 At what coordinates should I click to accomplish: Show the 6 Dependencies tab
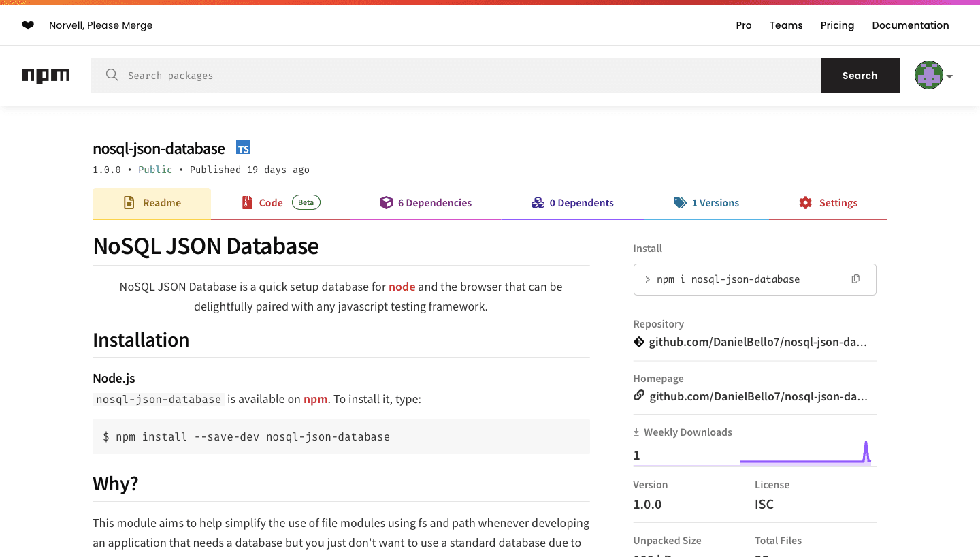click(425, 203)
